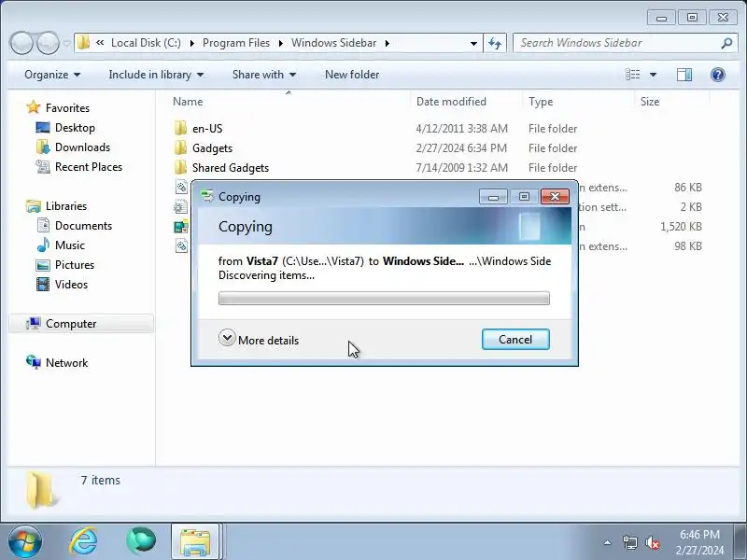Cancel the copying operation
The height and width of the screenshot is (560, 747).
click(x=515, y=339)
